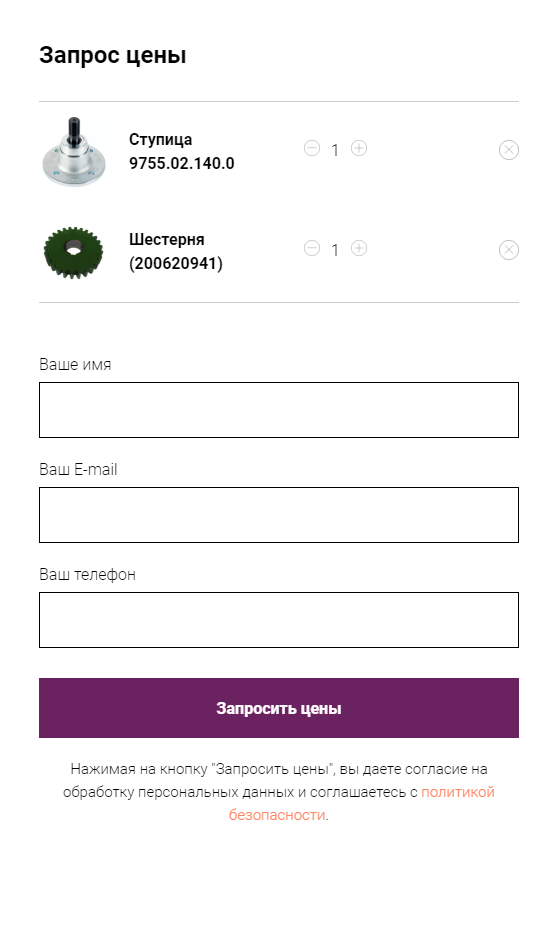551x927 pixels.
Task: Focus the Ваш E-mail text field
Action: 279,515
